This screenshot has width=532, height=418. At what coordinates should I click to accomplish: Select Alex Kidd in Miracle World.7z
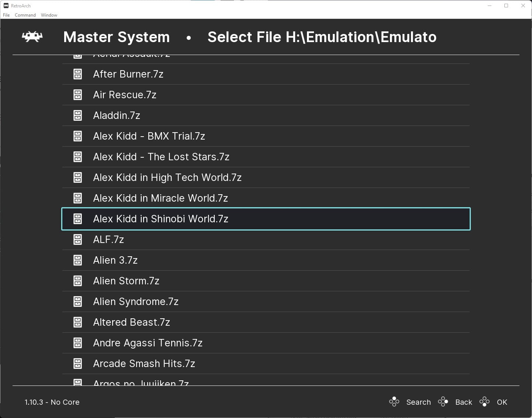(x=160, y=198)
